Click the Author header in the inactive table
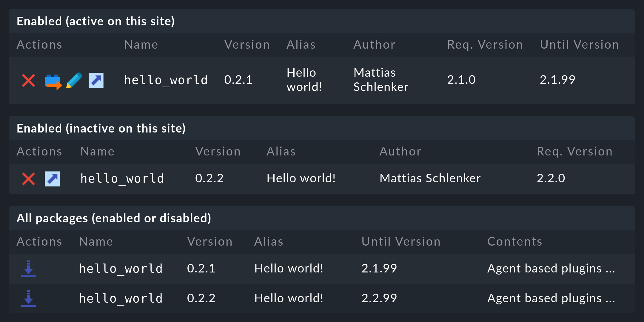This screenshot has height=322, width=644. pyautogui.click(x=400, y=152)
